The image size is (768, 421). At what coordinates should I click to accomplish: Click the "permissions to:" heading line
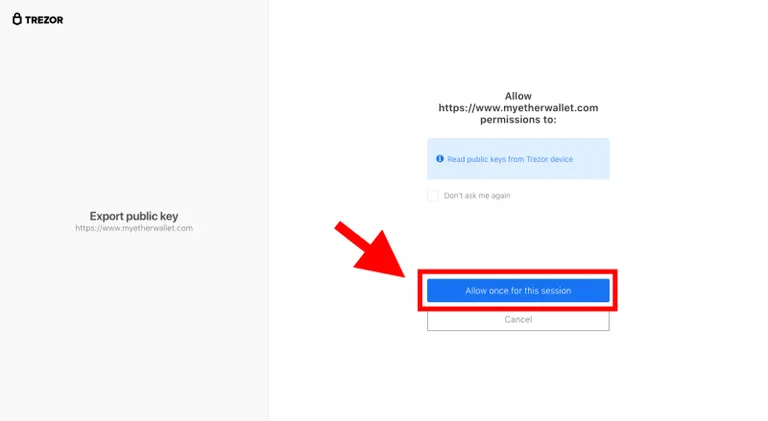(x=518, y=119)
